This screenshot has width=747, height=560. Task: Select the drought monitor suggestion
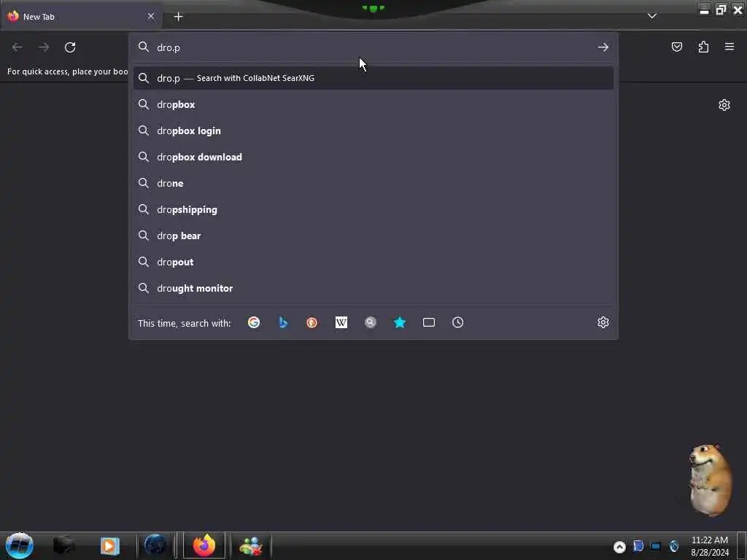click(x=373, y=288)
